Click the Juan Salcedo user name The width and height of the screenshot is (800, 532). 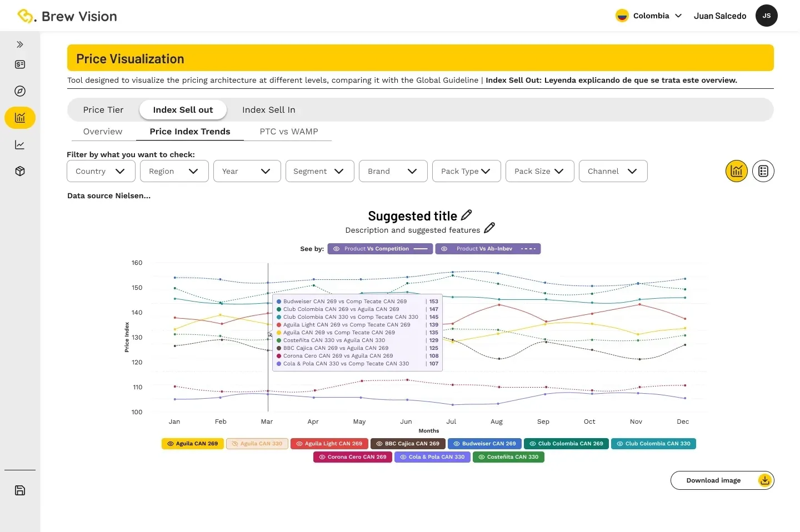tap(720, 16)
